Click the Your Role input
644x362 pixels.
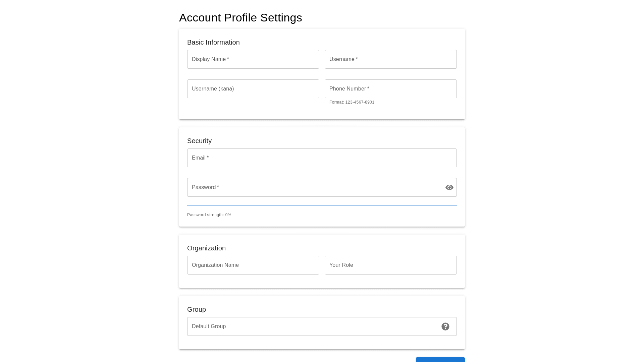pos(391,265)
